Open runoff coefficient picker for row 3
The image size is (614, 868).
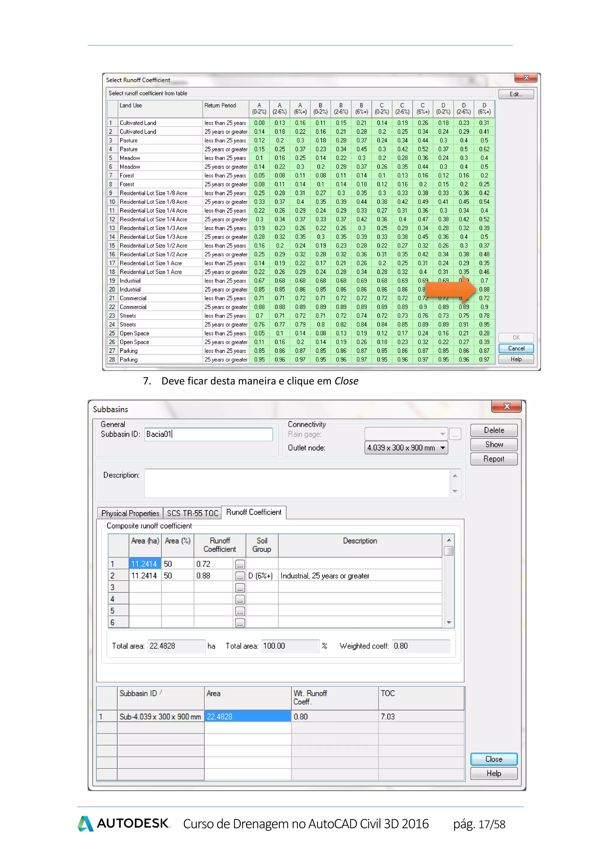click(x=240, y=588)
